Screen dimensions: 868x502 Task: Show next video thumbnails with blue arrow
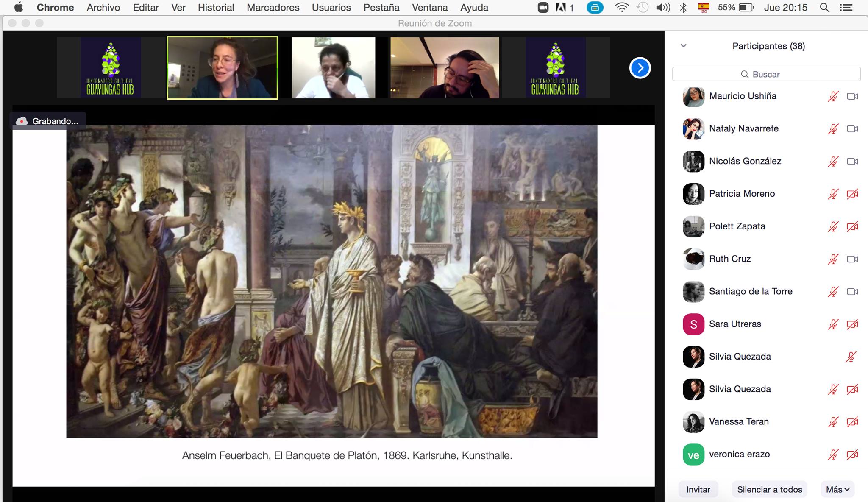640,68
